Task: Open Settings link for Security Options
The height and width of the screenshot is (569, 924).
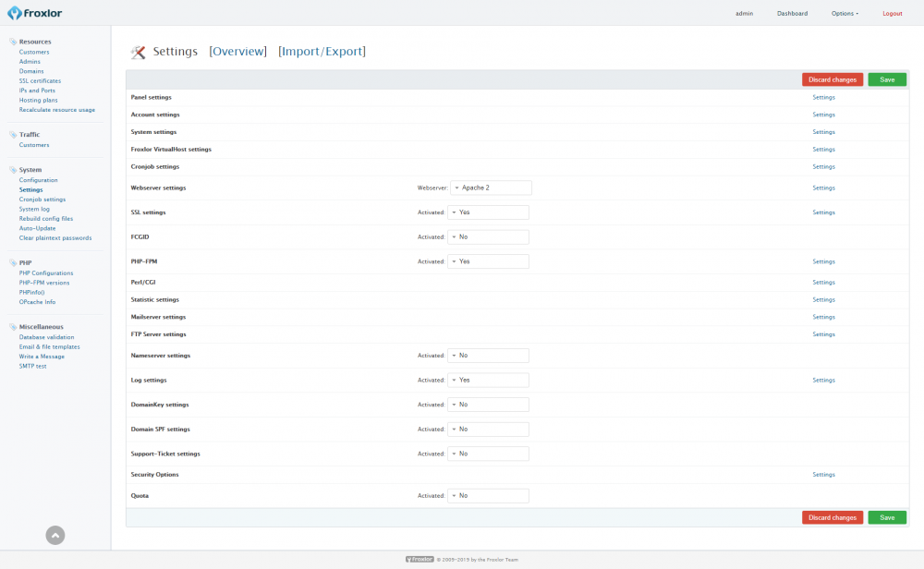Action: coord(823,475)
